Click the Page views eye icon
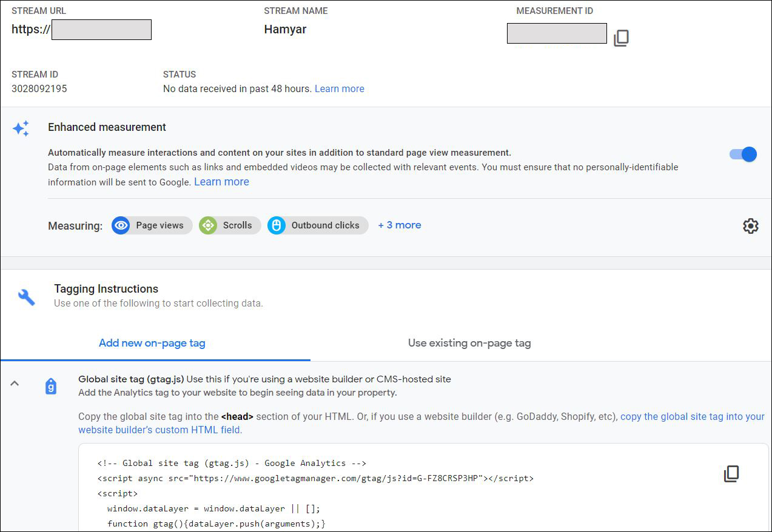Screen dimensions: 772x532 point(121,225)
